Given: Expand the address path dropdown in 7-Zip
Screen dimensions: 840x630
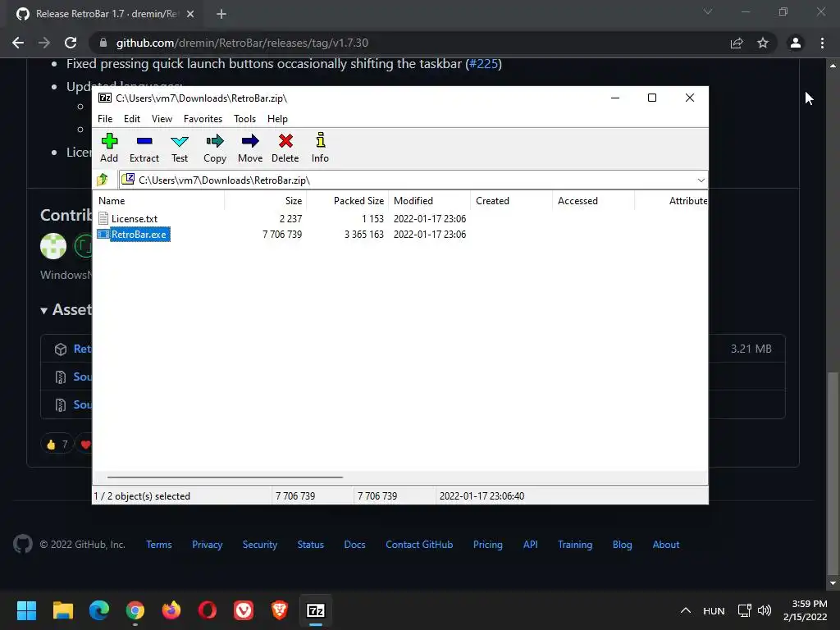Looking at the screenshot, I should [701, 180].
